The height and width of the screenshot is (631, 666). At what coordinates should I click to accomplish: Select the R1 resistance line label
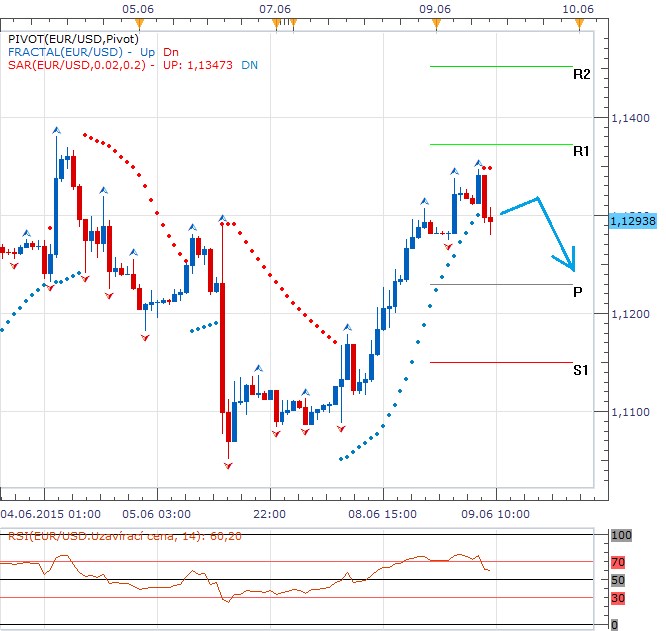point(581,151)
